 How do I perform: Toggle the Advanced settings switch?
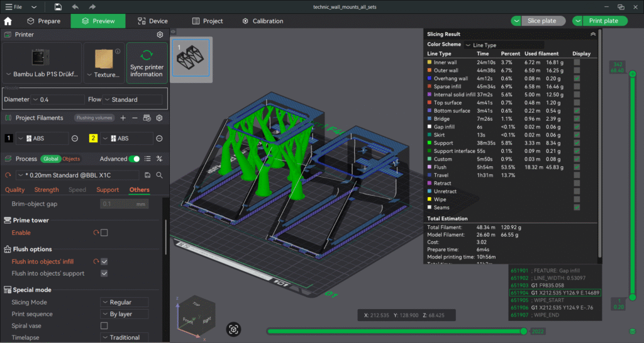135,159
